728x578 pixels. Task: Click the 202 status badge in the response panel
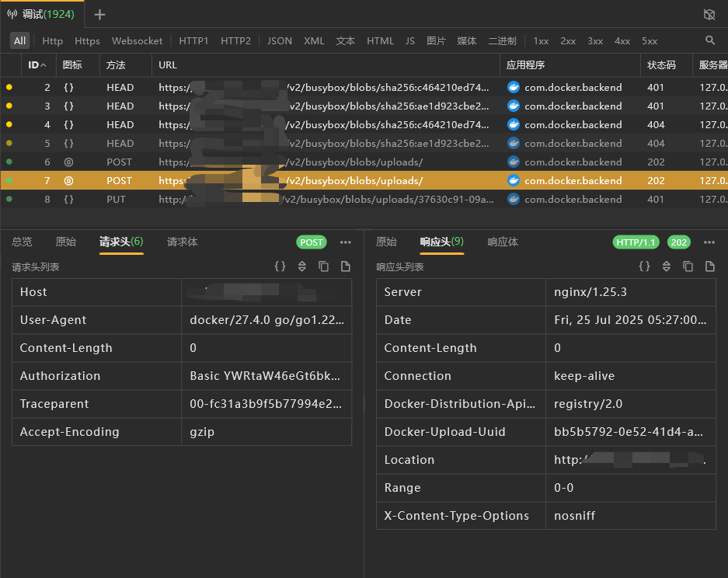click(x=679, y=242)
